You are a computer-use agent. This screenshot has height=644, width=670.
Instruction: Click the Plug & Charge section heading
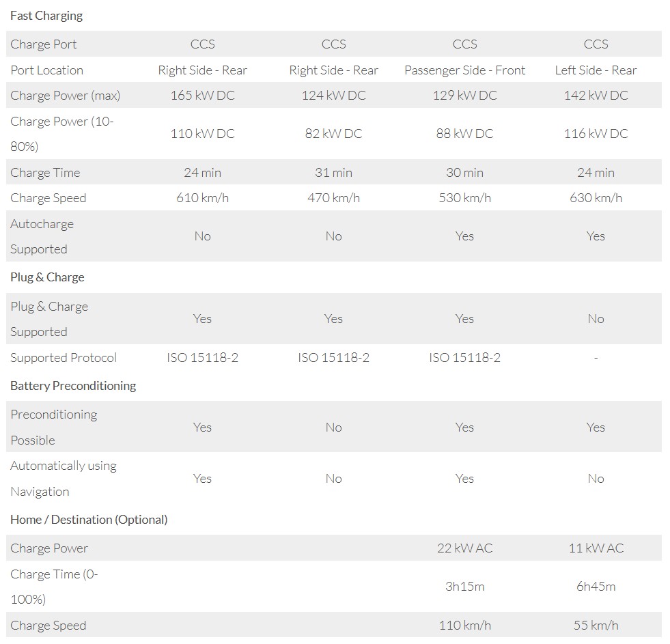pyautogui.click(x=47, y=277)
